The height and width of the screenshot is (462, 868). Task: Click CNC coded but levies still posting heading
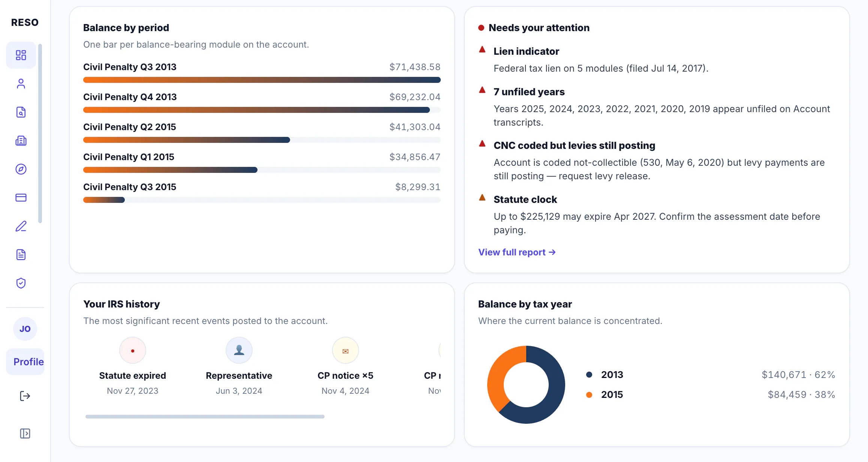click(574, 145)
